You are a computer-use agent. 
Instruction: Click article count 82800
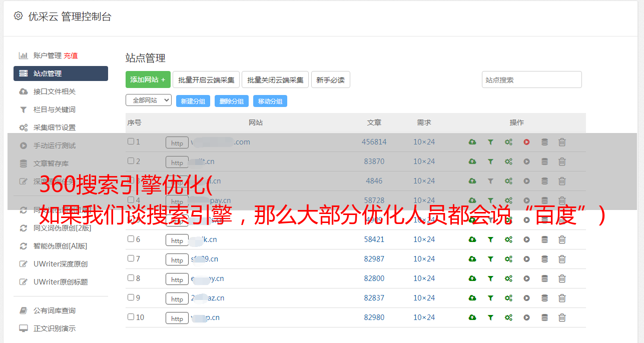(x=374, y=278)
